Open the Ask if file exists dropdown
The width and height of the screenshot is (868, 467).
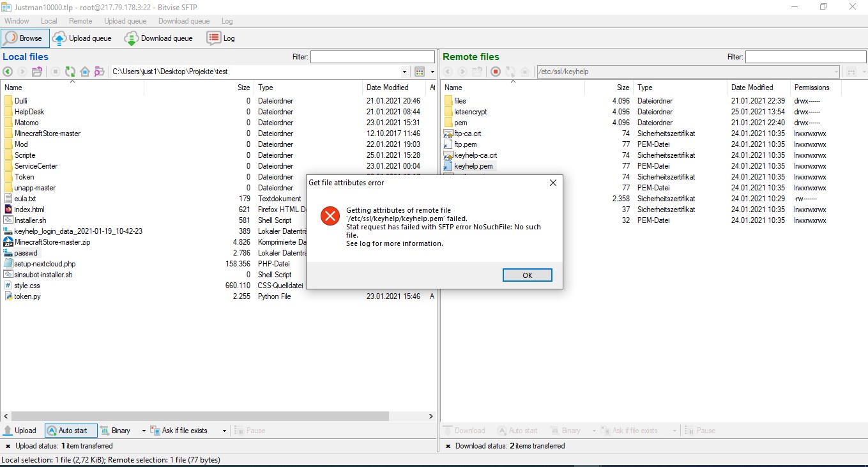point(224,431)
